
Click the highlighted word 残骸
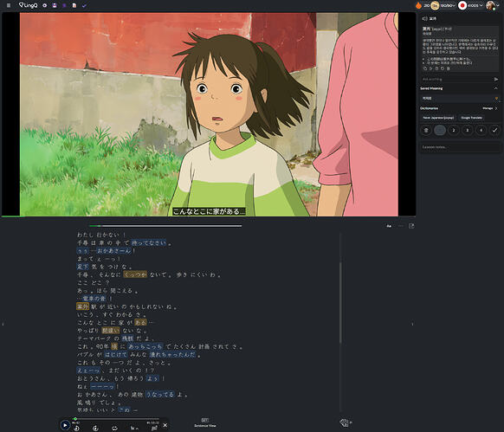(x=127, y=339)
